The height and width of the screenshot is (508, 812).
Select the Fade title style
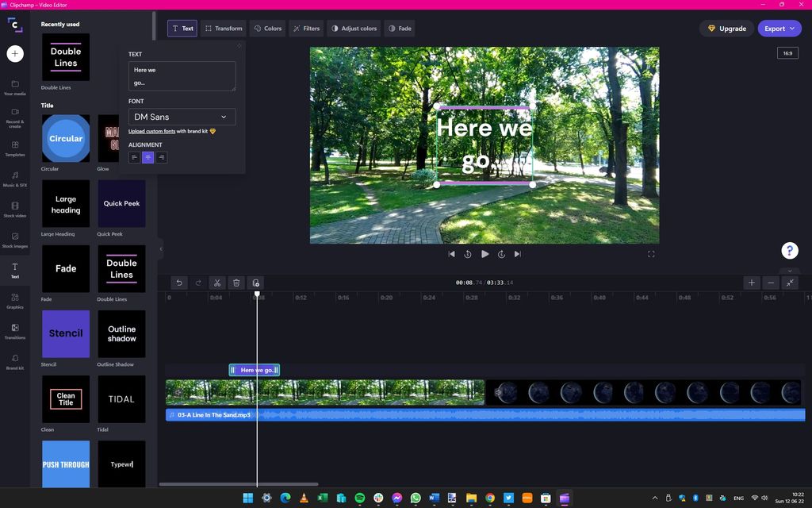(66, 268)
